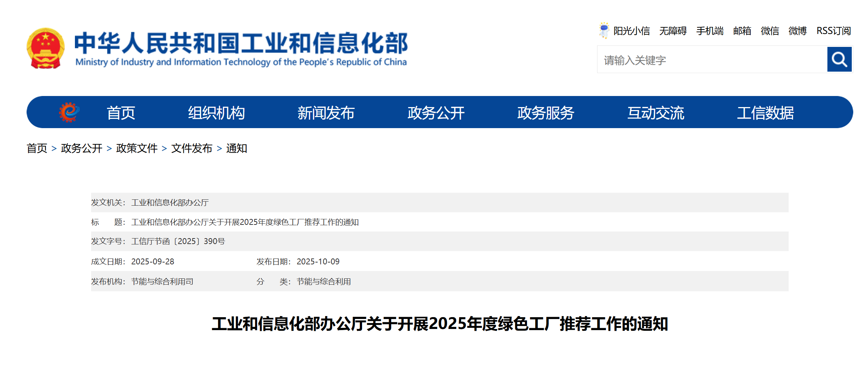Type in the 请输入关键字 search field
868x367 pixels.
click(x=712, y=60)
